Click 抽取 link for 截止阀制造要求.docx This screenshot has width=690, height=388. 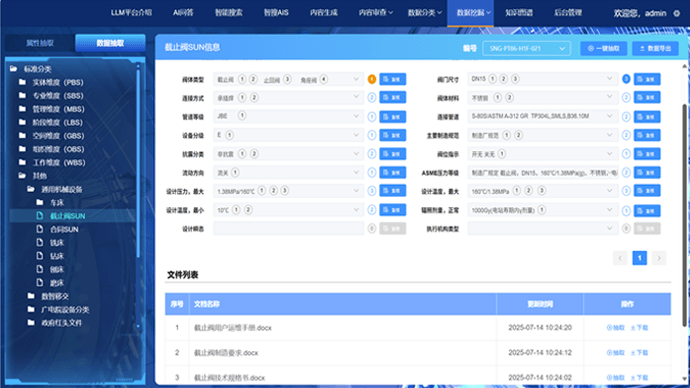[615, 353]
